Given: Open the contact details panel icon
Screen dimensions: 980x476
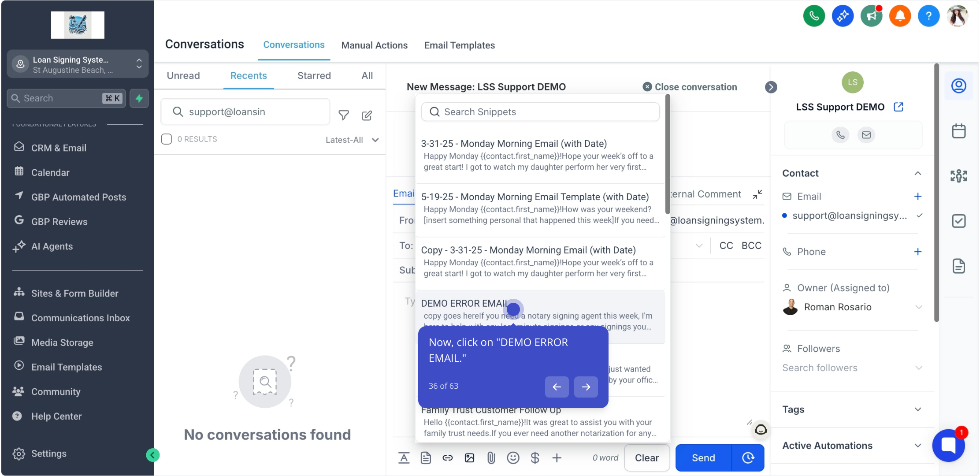Looking at the screenshot, I should pos(959,86).
